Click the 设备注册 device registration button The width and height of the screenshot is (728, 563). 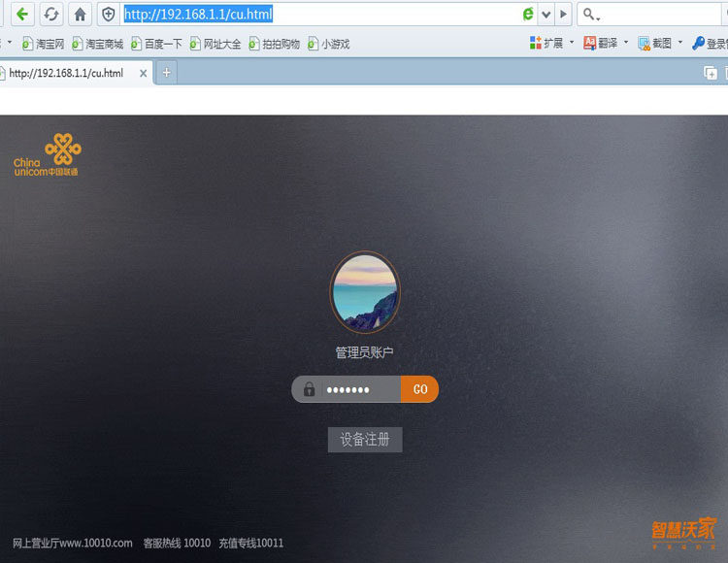click(x=365, y=439)
